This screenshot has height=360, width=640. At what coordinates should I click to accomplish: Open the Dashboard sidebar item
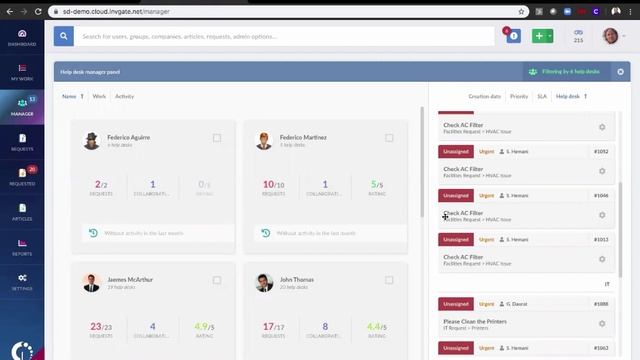pos(22,38)
